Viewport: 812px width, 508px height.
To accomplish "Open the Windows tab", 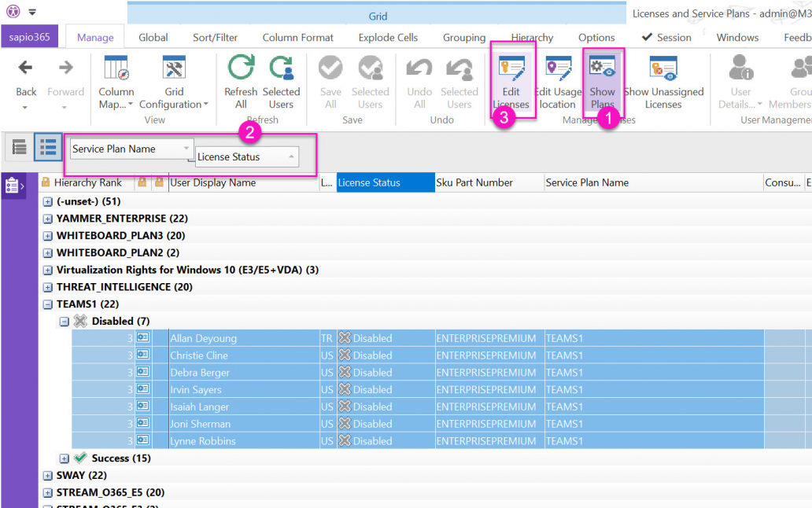I will 737,37.
